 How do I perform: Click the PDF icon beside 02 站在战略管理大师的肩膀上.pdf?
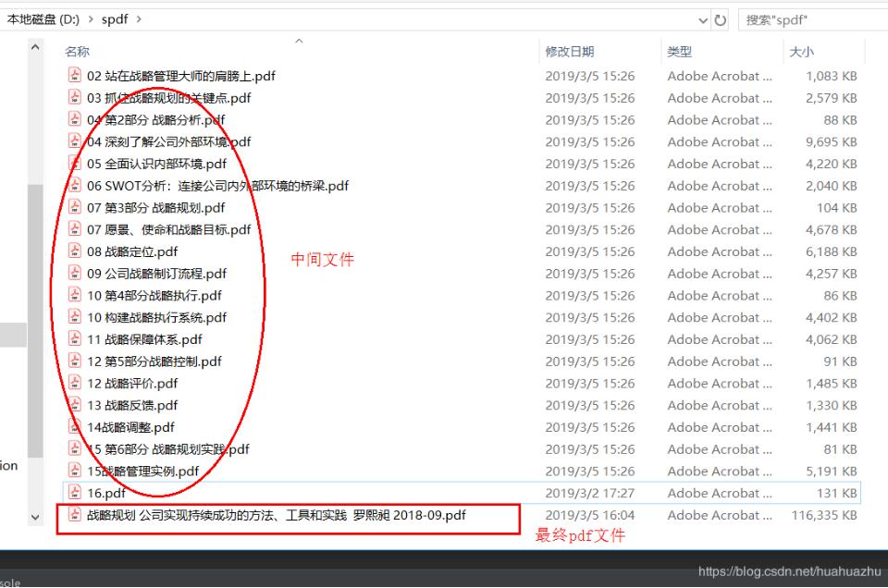point(75,75)
